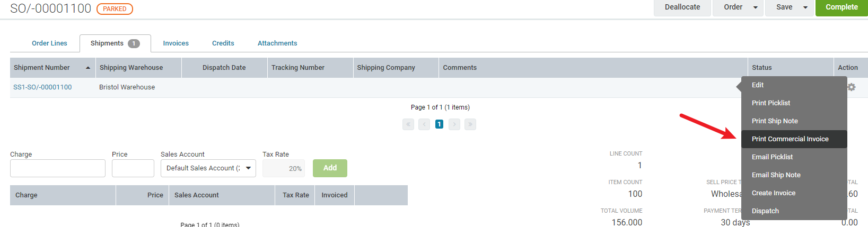The image size is (868, 227).
Task: Go to next shipments page arrow
Action: click(x=454, y=124)
